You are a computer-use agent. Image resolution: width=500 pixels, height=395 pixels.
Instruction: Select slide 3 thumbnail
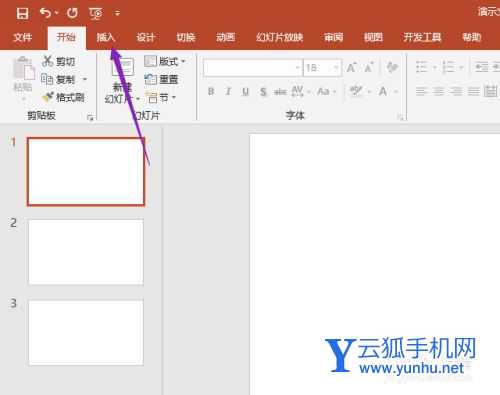click(x=86, y=332)
